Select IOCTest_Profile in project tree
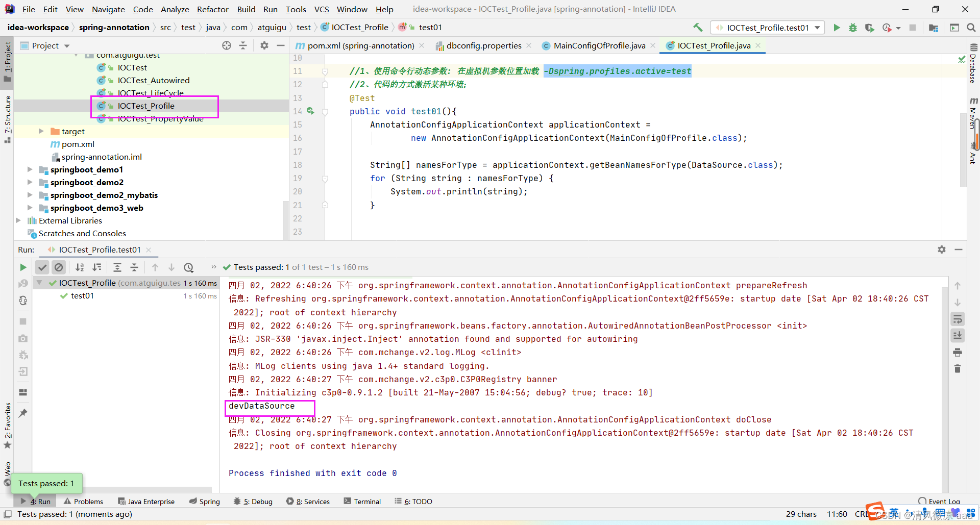The width and height of the screenshot is (980, 525). (146, 106)
